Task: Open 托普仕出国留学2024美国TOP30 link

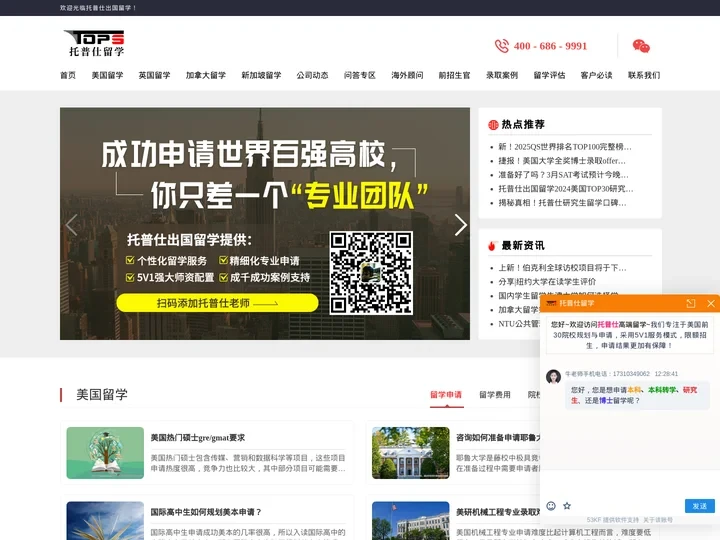Action: (x=566, y=189)
